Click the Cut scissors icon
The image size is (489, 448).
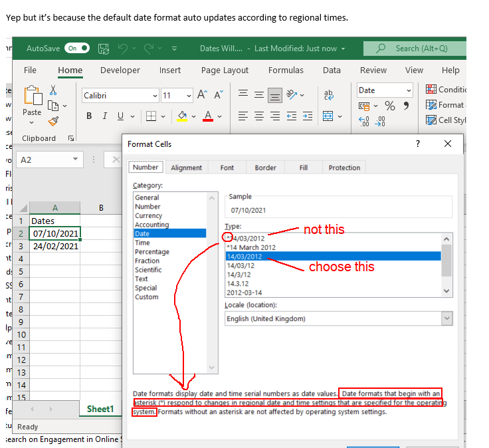tap(53, 90)
